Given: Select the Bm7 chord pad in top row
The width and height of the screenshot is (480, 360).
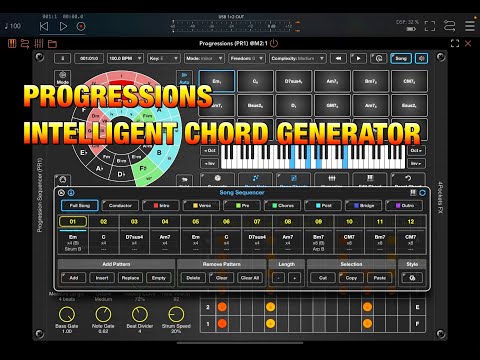Looking at the screenshot, I should [370, 81].
